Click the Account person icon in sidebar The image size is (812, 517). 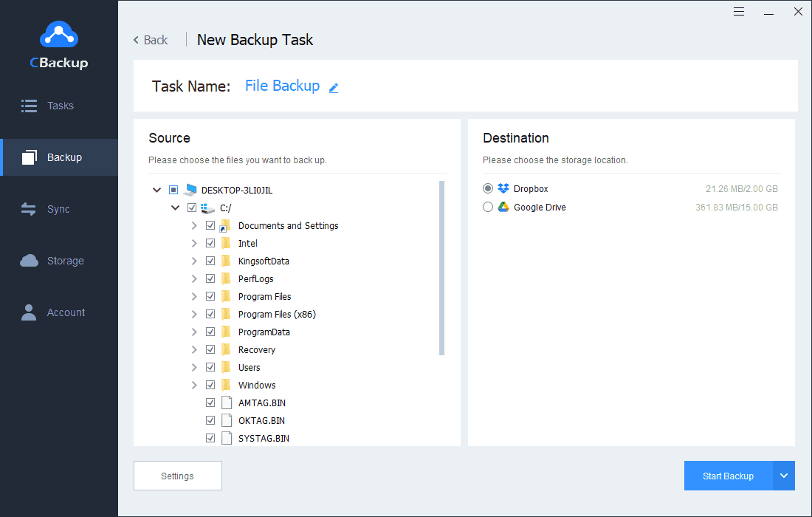pyautogui.click(x=30, y=312)
